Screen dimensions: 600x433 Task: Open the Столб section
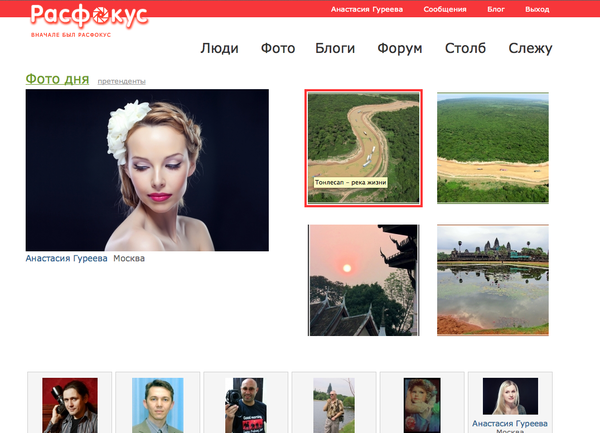coord(465,48)
